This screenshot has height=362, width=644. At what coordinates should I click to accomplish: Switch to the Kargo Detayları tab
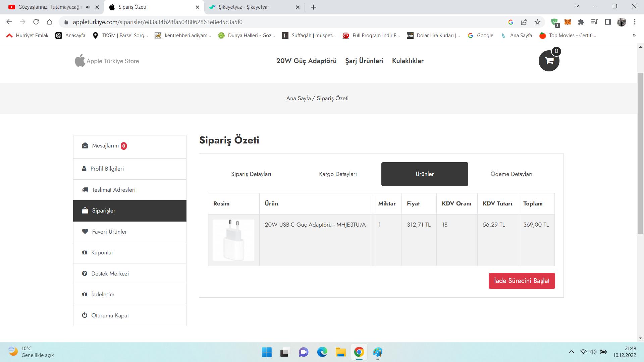point(338,174)
